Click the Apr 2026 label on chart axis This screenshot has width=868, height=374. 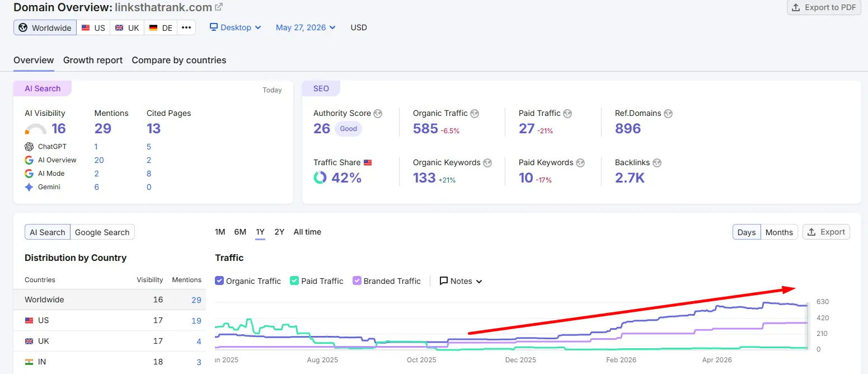(x=717, y=360)
